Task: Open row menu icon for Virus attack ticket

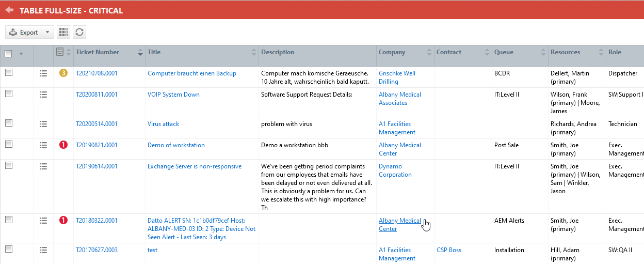Action: click(43, 125)
